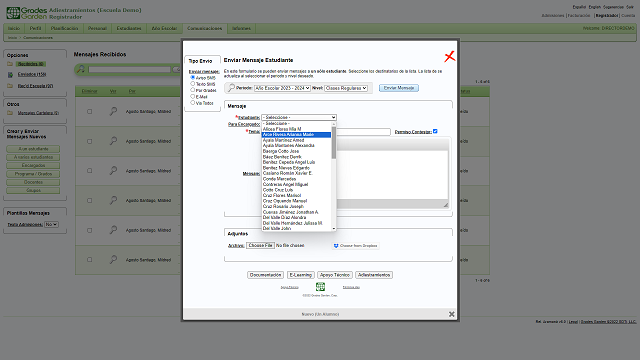This screenshot has width=640, height=360.
Task: Select the Texto SMS radio option
Action: tap(193, 84)
